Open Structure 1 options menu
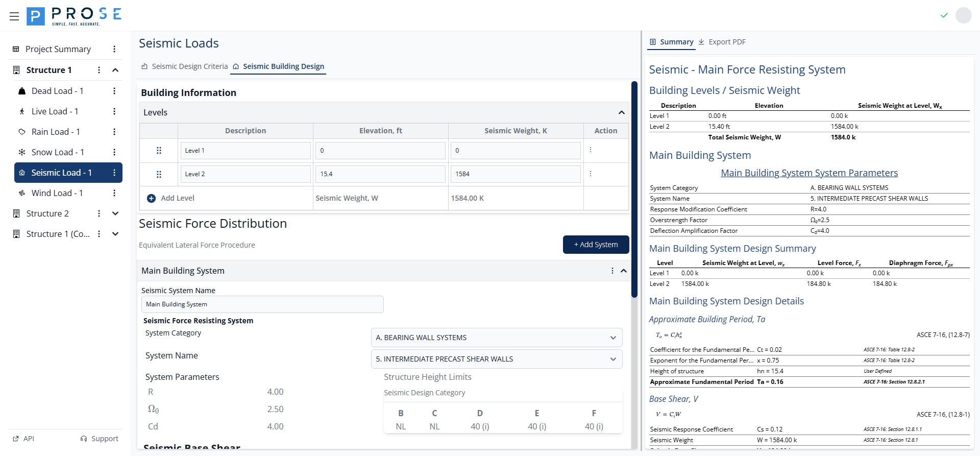This screenshot has width=980, height=456. [x=99, y=70]
